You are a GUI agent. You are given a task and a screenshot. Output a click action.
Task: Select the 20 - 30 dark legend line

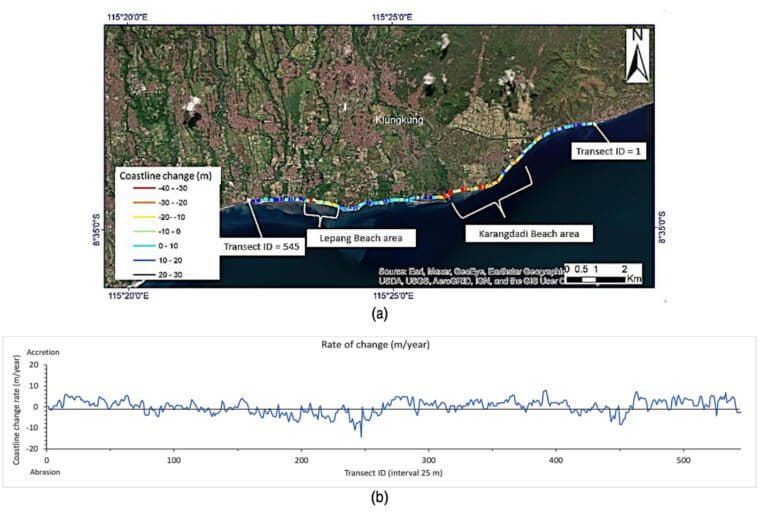tap(144, 275)
